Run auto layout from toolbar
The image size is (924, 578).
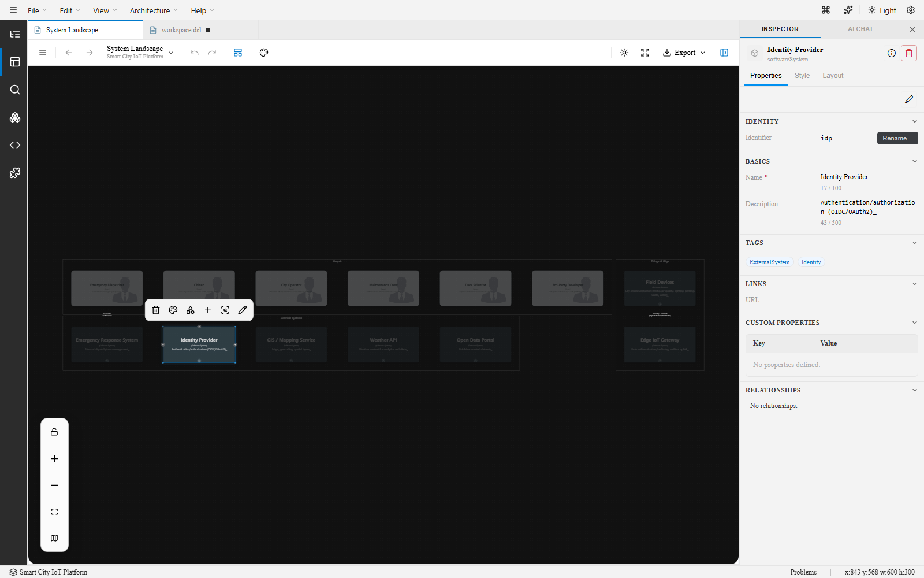(238, 53)
